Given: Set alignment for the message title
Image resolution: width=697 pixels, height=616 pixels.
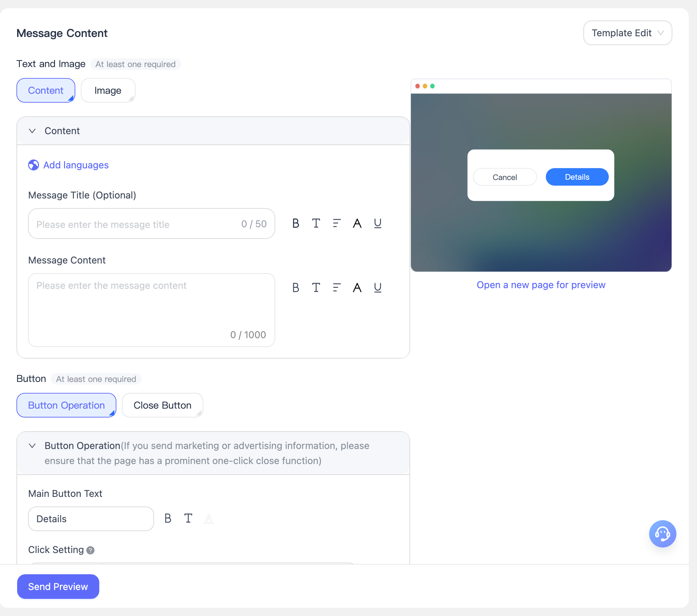Looking at the screenshot, I should pos(337,223).
